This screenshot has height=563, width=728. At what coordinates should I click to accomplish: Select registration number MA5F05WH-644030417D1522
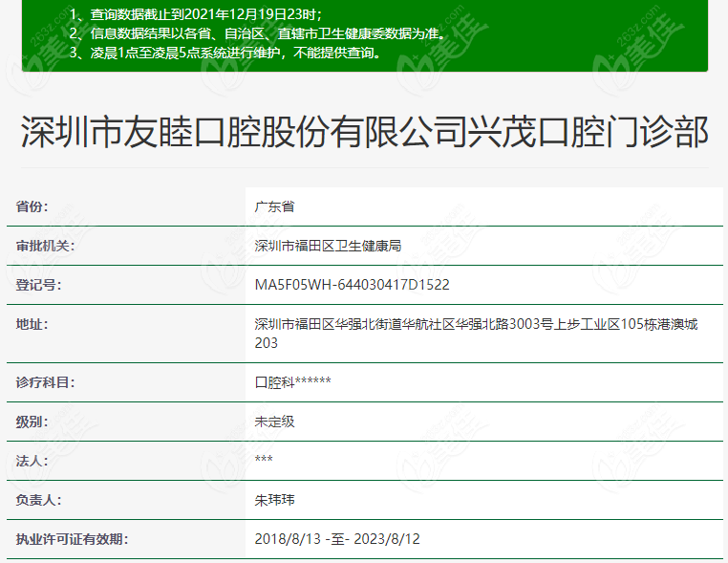click(x=352, y=285)
